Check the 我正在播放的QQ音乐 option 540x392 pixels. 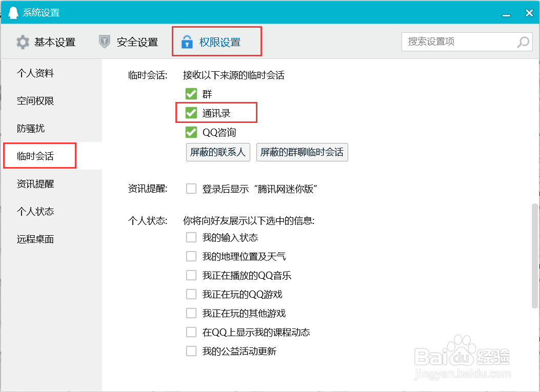pyautogui.click(x=191, y=275)
